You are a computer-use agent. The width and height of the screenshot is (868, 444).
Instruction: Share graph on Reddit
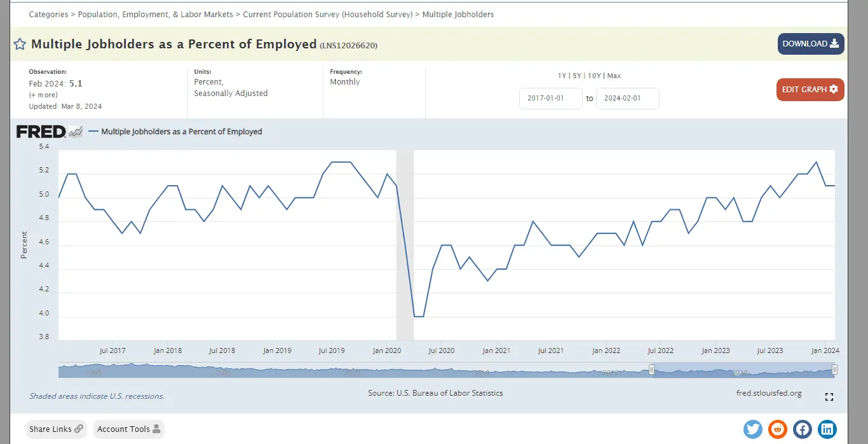778,429
